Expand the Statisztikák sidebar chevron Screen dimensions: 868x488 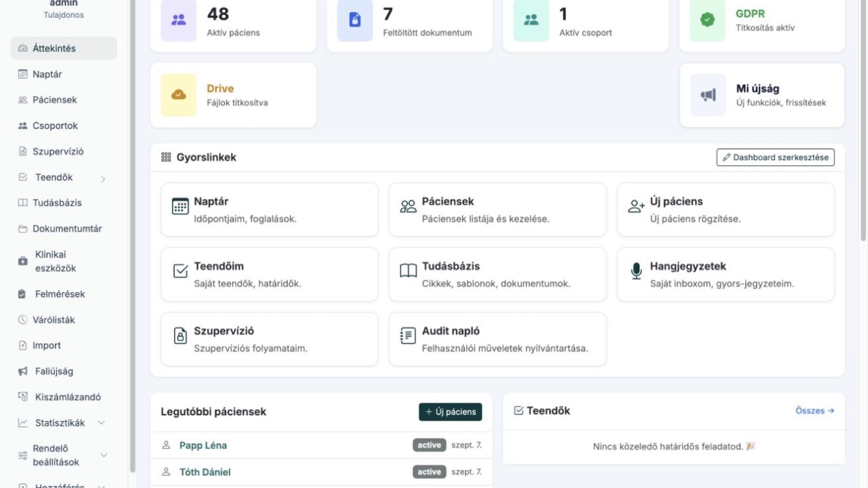click(101, 422)
